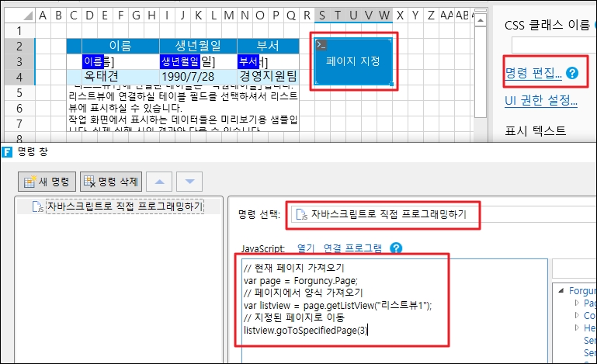Viewport: 597px width, 364px height.
Task: Click the command icon on 페이지 지정 button
Action: click(321, 45)
